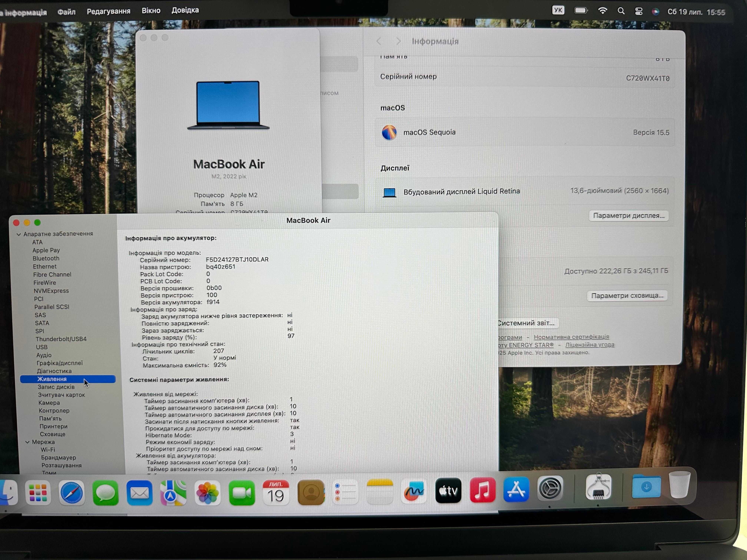Open Control Center in menu bar
Screen dimensions: 747x560
638,11
